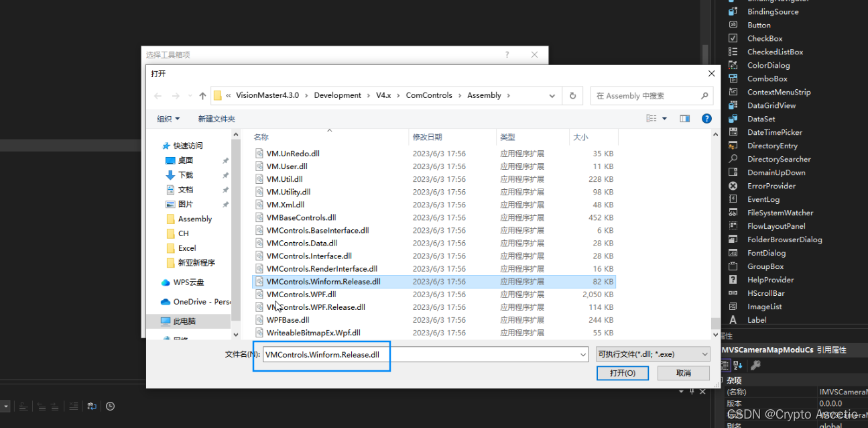
Task: Select the VMControls.WPF.dll file icon
Action: click(x=259, y=295)
